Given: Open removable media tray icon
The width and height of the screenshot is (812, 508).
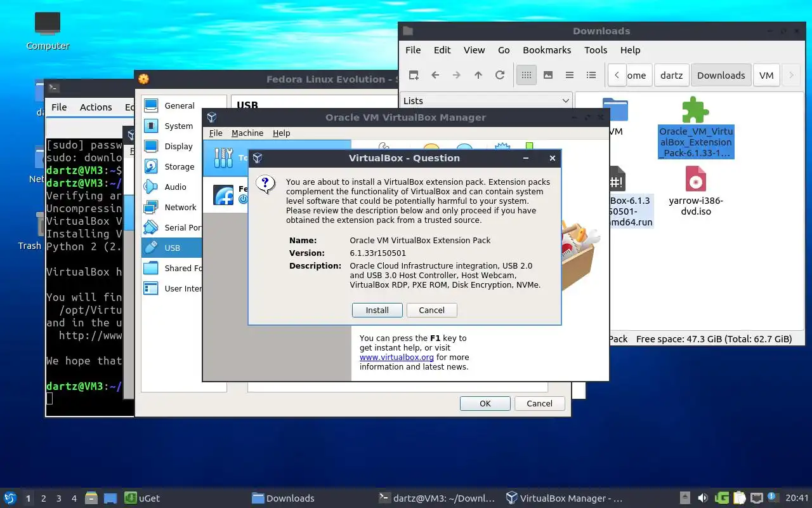Looking at the screenshot, I should pyautogui.click(x=685, y=498).
